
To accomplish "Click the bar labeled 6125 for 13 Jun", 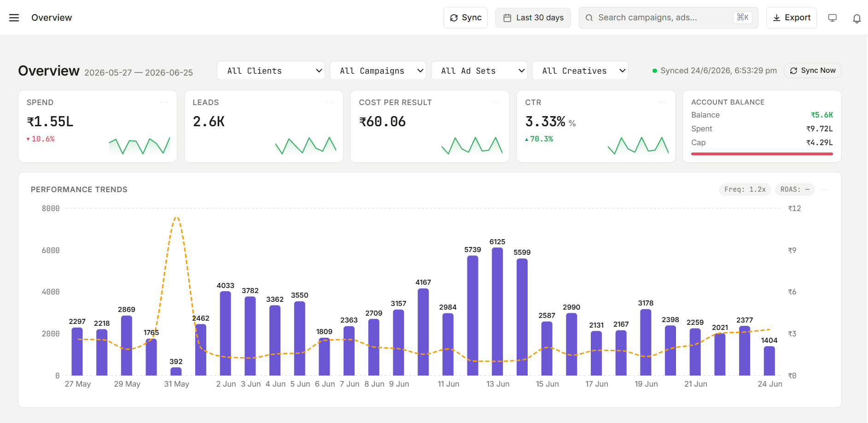I will point(497,311).
